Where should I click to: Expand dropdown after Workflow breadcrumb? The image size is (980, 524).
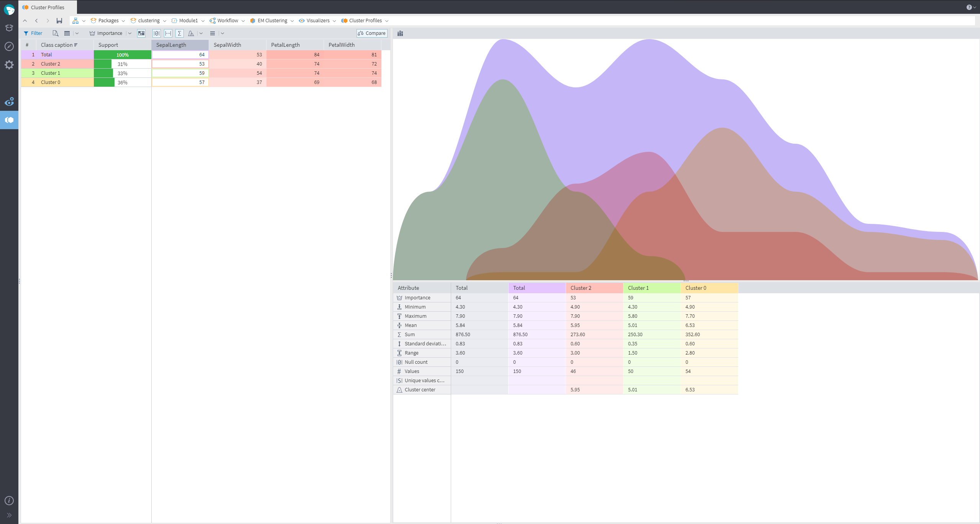click(x=243, y=21)
